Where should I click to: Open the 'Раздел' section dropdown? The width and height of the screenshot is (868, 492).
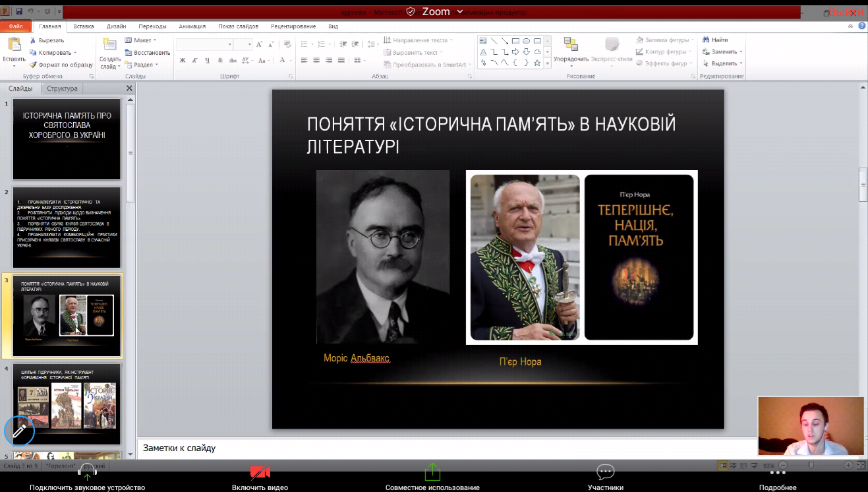tap(143, 65)
